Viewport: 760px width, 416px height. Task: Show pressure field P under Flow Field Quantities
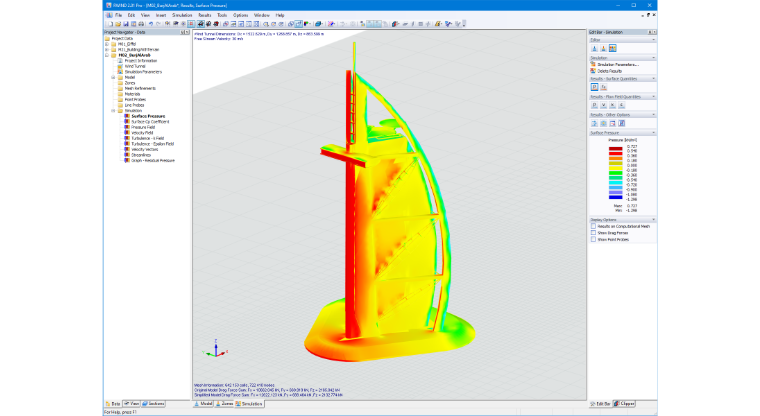point(594,105)
